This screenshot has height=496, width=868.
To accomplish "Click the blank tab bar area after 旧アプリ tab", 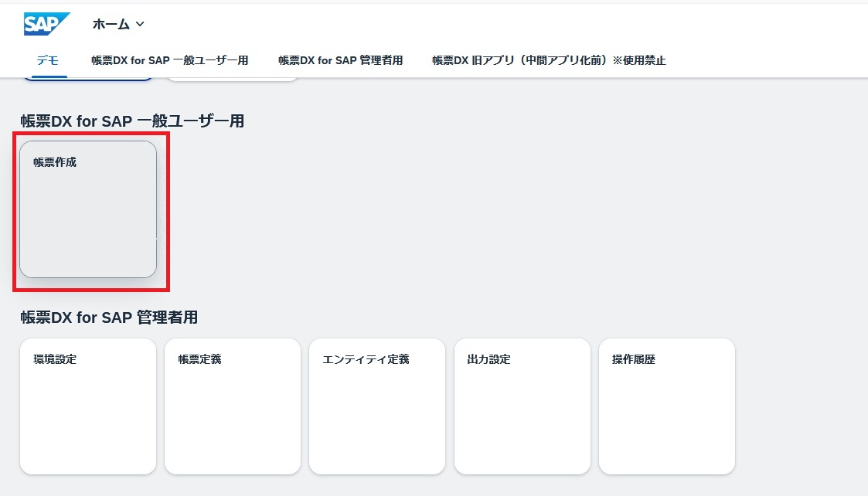I will click(x=765, y=60).
